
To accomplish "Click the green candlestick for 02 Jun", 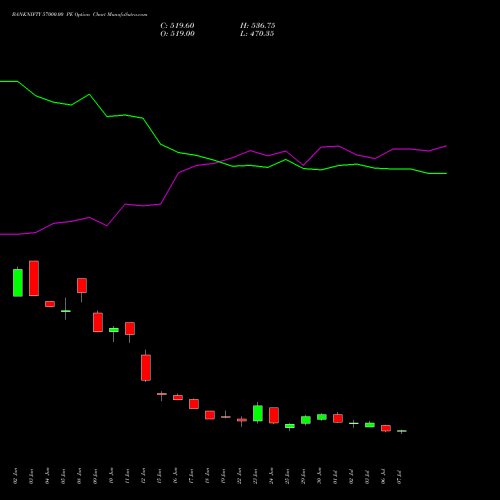I will point(18,283).
